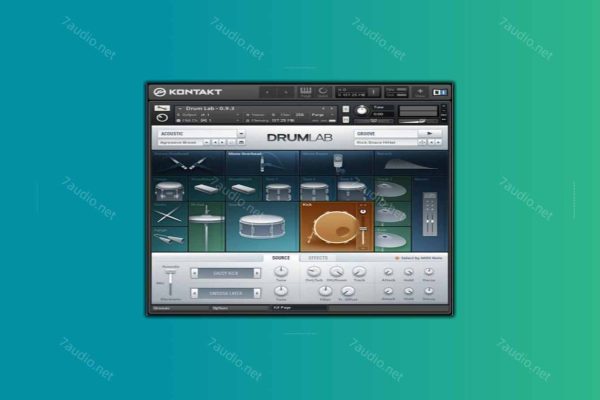This screenshot has height=400, width=600.
Task: Select the Mono Overhead microphone cell
Action: tap(262, 163)
